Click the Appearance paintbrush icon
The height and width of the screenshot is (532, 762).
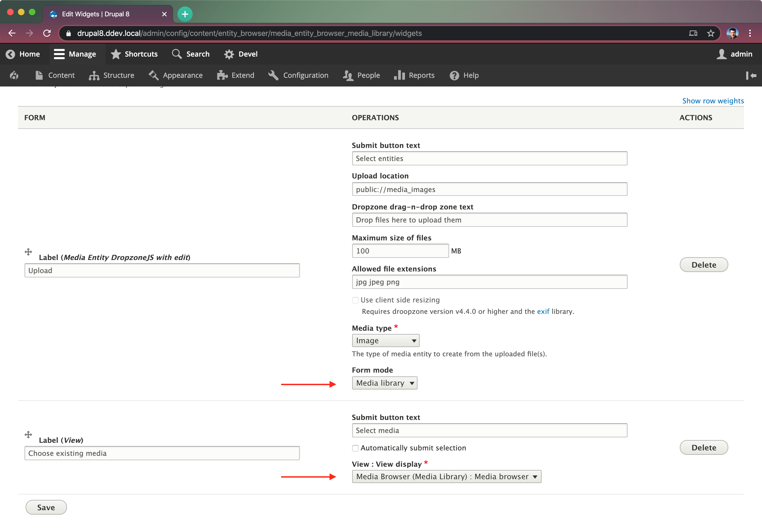tap(153, 75)
